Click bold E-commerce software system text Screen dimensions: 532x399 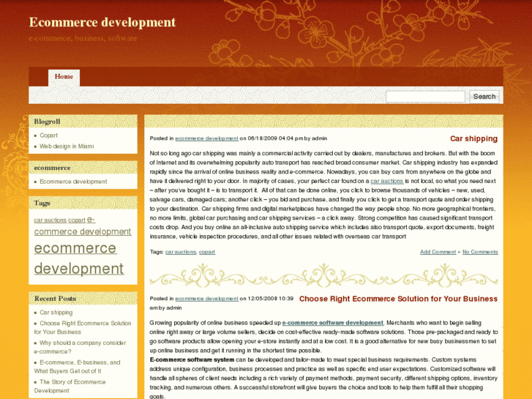point(192,359)
